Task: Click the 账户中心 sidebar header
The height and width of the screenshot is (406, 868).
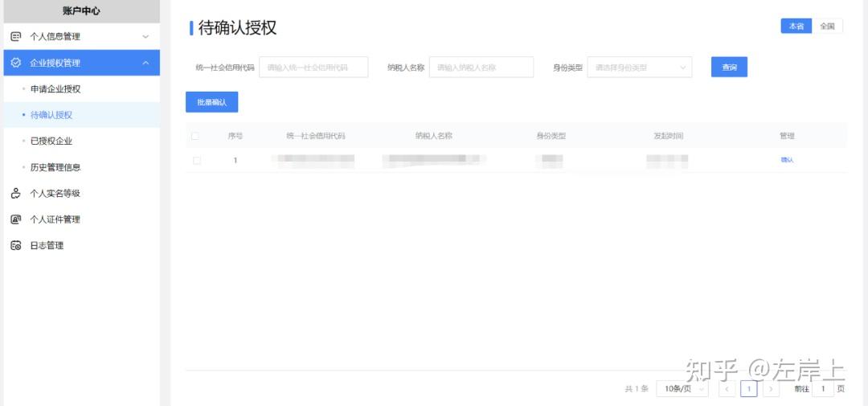Action: (81, 11)
